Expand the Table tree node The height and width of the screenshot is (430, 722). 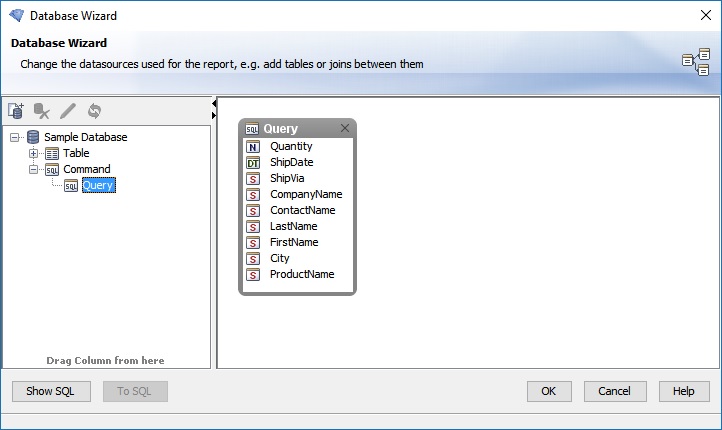(x=33, y=153)
